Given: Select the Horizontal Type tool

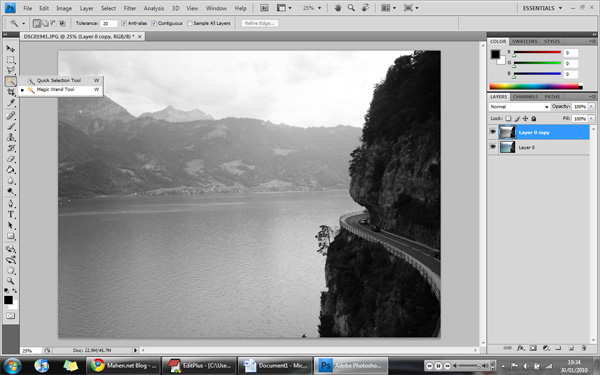Looking at the screenshot, I should click(x=10, y=215).
